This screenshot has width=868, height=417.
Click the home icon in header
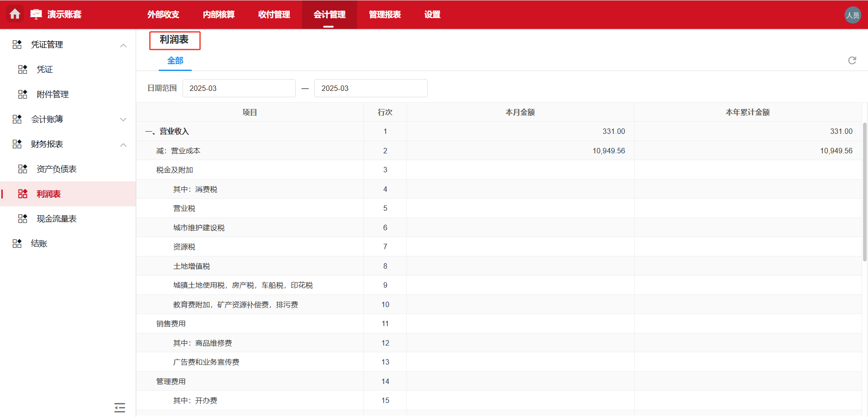(x=15, y=14)
